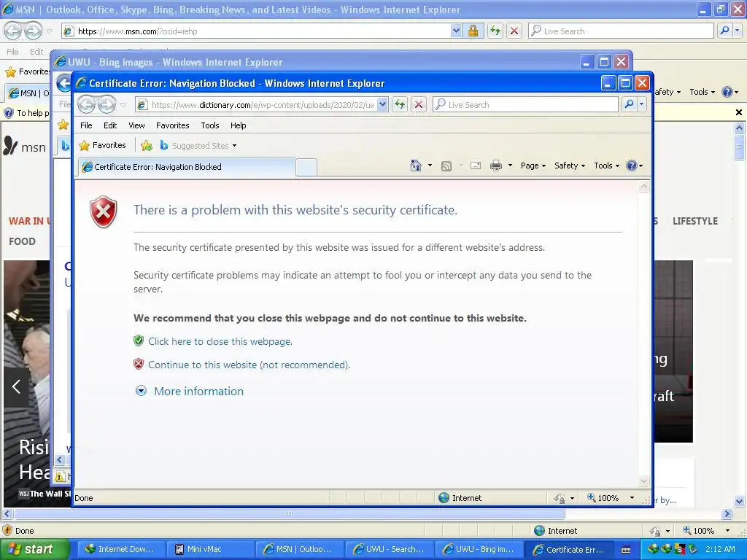Click popup blocker icon in Certificate Error status bar
747x560 pixels.
(x=560, y=498)
